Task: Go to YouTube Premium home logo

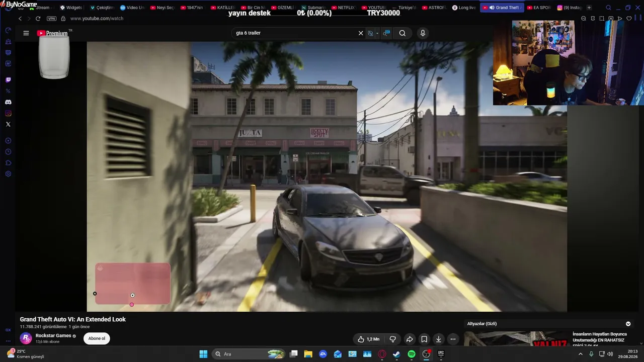Action: [52, 33]
